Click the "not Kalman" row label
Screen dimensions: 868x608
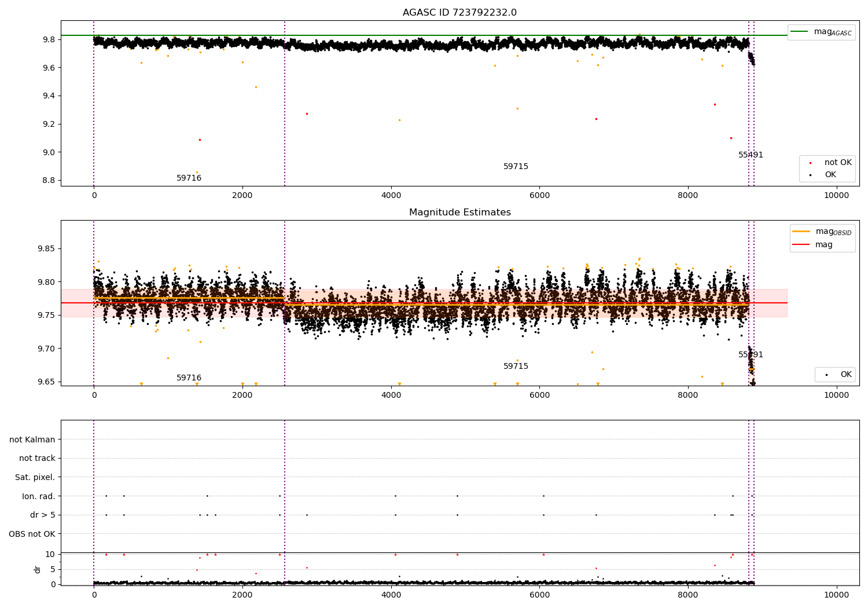[x=32, y=440]
